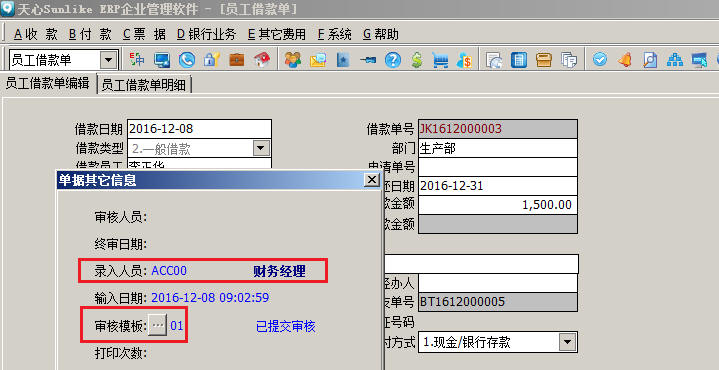Click the blue phone icon in toolbar
719x370 pixels.
pyautogui.click(x=187, y=60)
